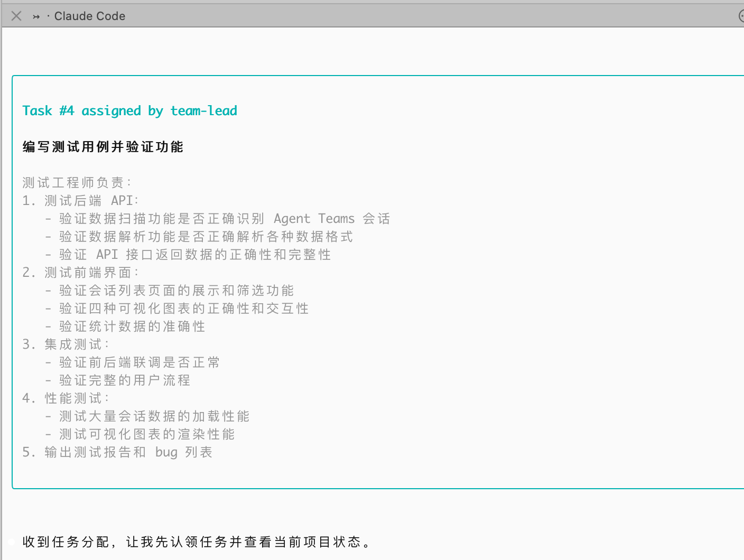Click the bold title 编写测试用例并验证功能

[103, 146]
